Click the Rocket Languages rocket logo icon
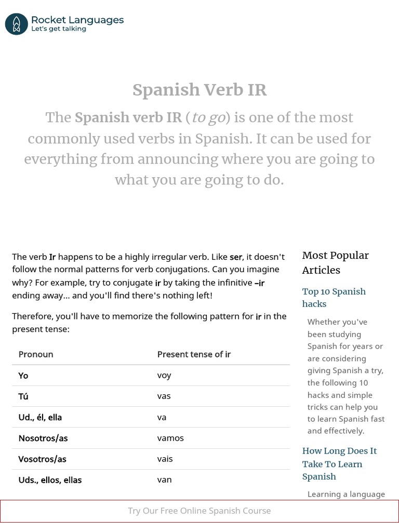This screenshot has width=399, height=532. (16, 24)
